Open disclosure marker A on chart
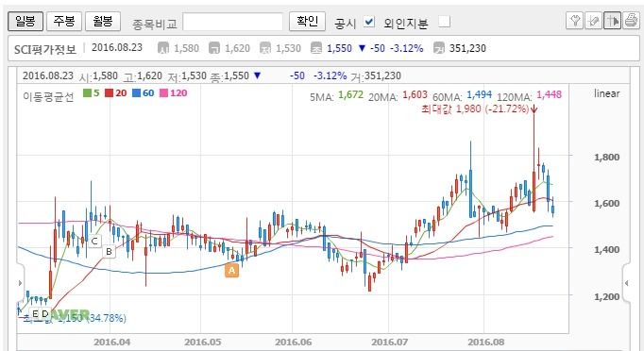The width and height of the screenshot is (644, 351). [231, 270]
